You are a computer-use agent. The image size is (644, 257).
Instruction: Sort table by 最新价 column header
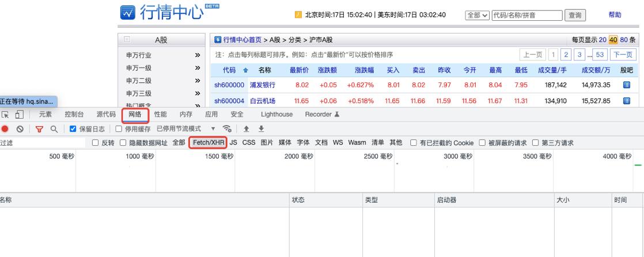click(299, 70)
